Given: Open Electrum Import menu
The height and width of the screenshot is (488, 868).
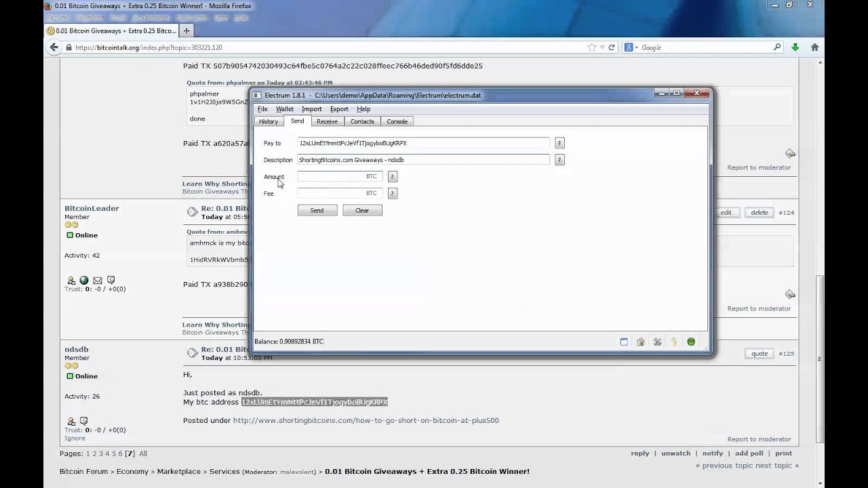Looking at the screenshot, I should (312, 109).
